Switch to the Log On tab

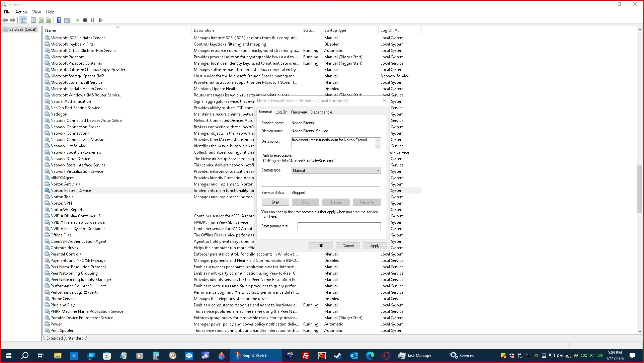281,112
